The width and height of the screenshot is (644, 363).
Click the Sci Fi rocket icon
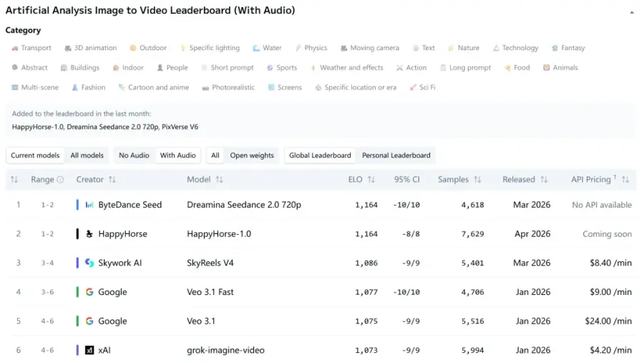coord(413,87)
